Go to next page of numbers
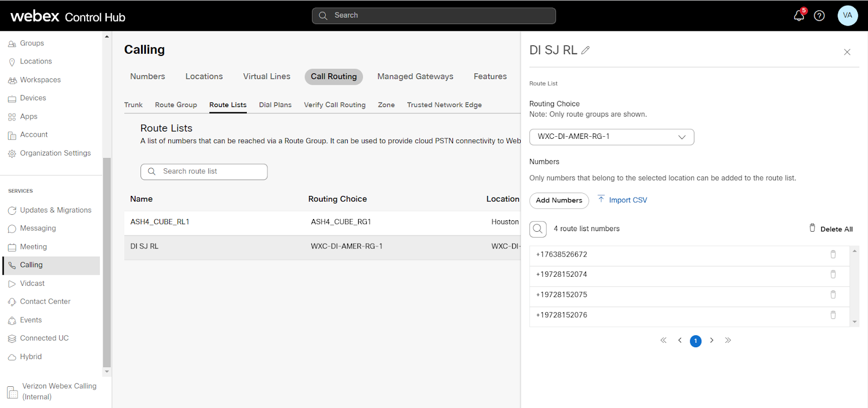 point(712,341)
